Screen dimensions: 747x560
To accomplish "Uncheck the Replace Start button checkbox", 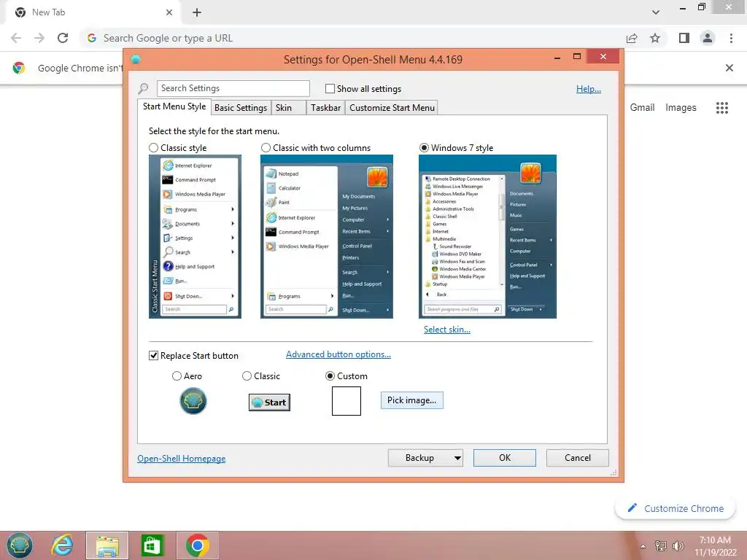I will coord(153,356).
